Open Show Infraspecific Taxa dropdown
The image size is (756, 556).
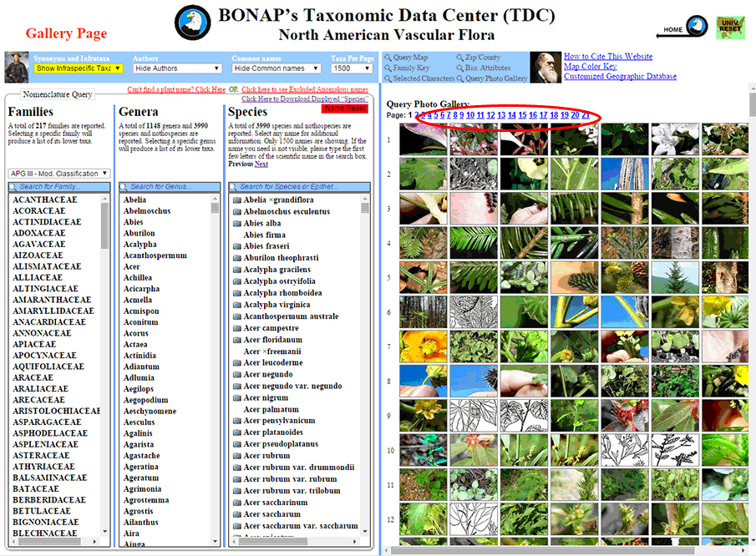pos(79,68)
